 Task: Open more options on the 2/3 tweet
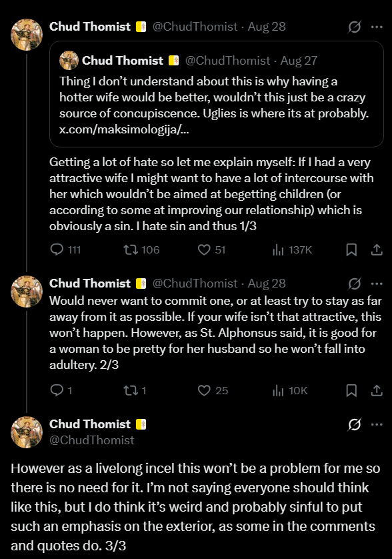[x=377, y=284]
